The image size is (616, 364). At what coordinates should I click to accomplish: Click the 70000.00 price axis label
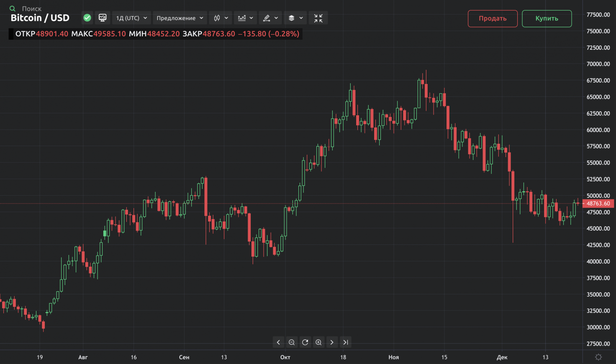tap(598, 64)
